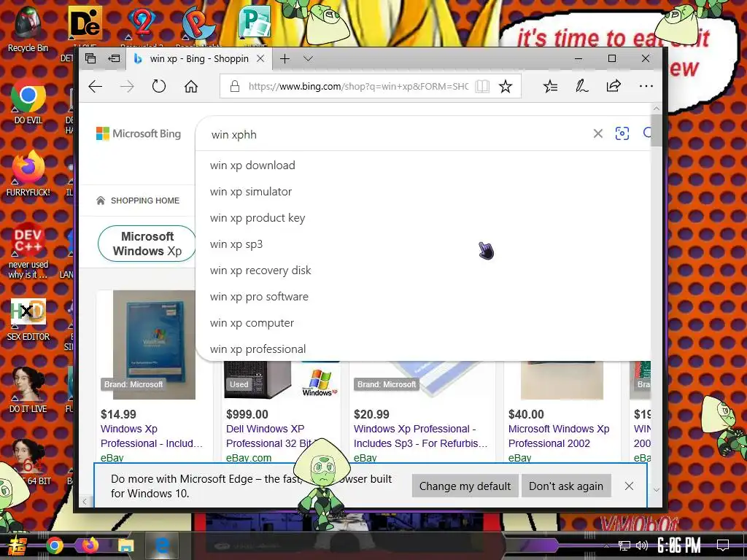Refresh the Bing shopping page
The height and width of the screenshot is (560, 747).
tap(158, 86)
